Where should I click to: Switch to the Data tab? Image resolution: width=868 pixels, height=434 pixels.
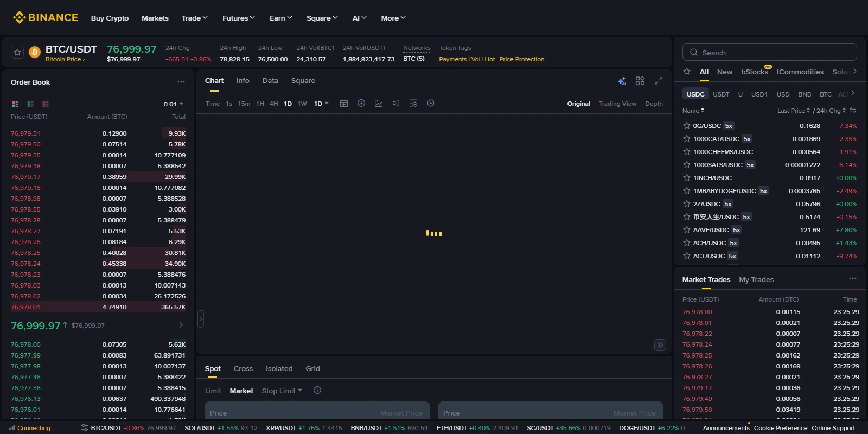pos(270,80)
